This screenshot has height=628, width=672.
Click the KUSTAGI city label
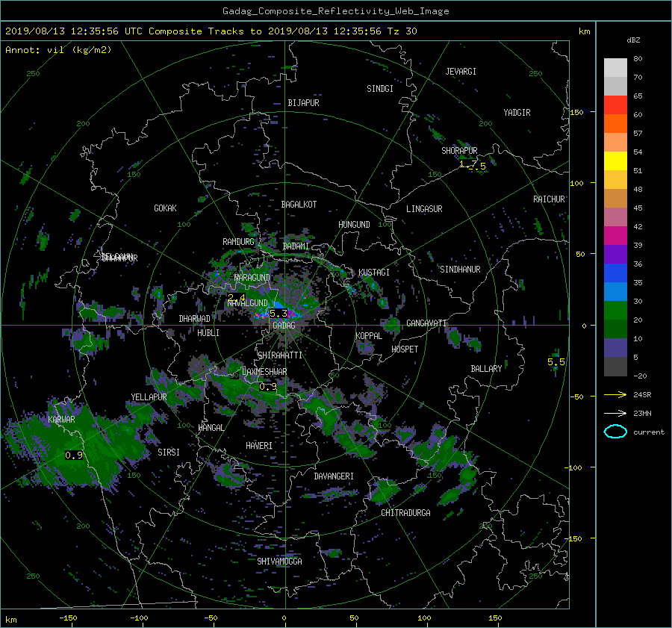point(374,273)
